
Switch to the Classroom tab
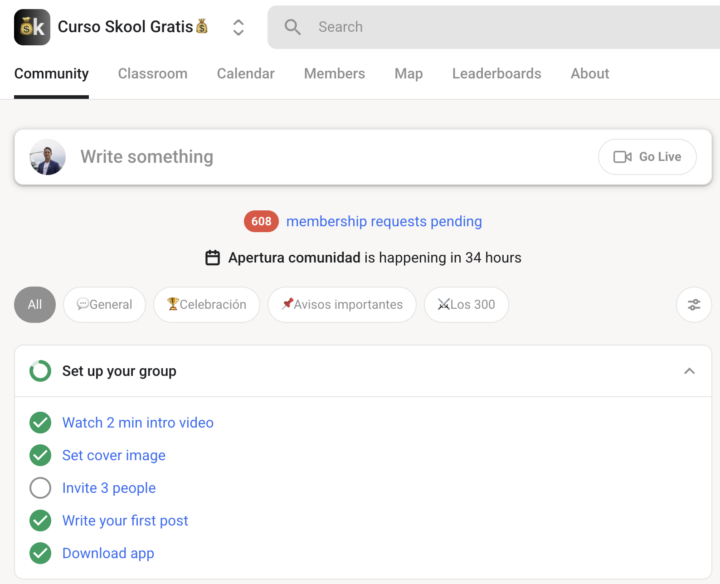[x=152, y=73]
